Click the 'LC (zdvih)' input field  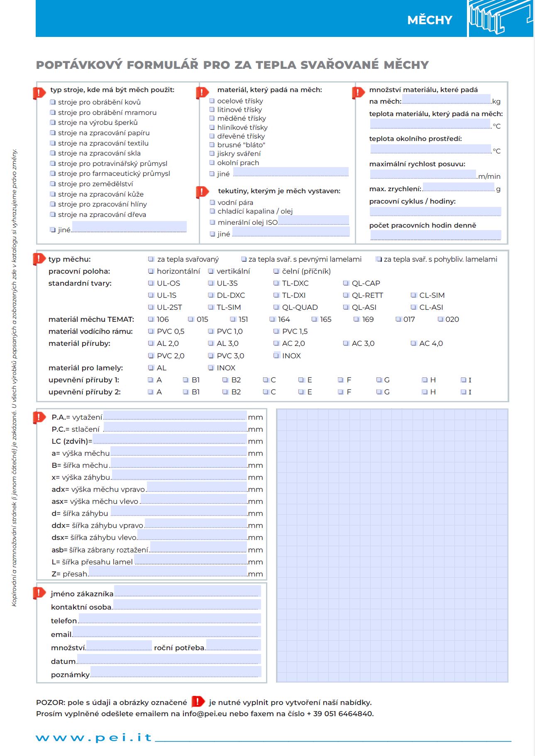(x=170, y=440)
